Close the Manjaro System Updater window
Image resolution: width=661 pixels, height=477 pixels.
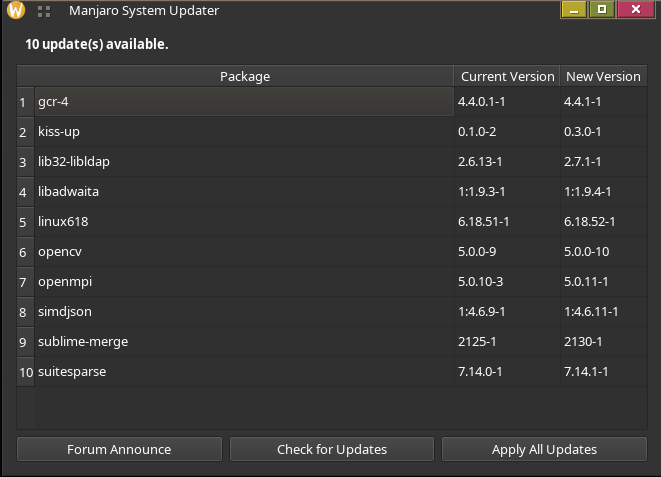click(636, 10)
